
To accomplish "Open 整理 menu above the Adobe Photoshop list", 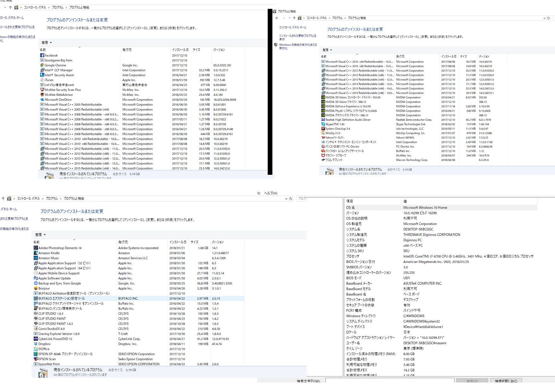I will point(41,235).
